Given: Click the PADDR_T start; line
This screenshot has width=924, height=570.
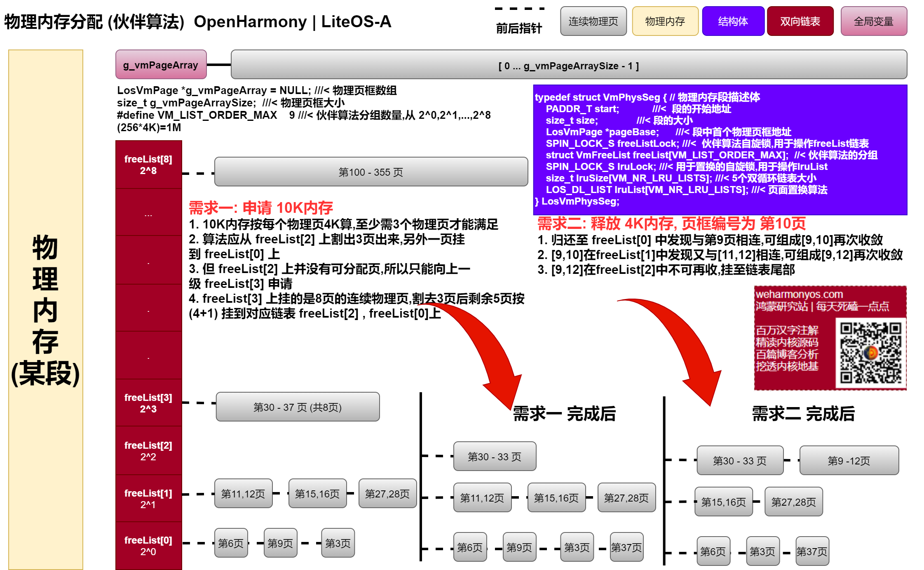Looking at the screenshot, I should [x=638, y=108].
